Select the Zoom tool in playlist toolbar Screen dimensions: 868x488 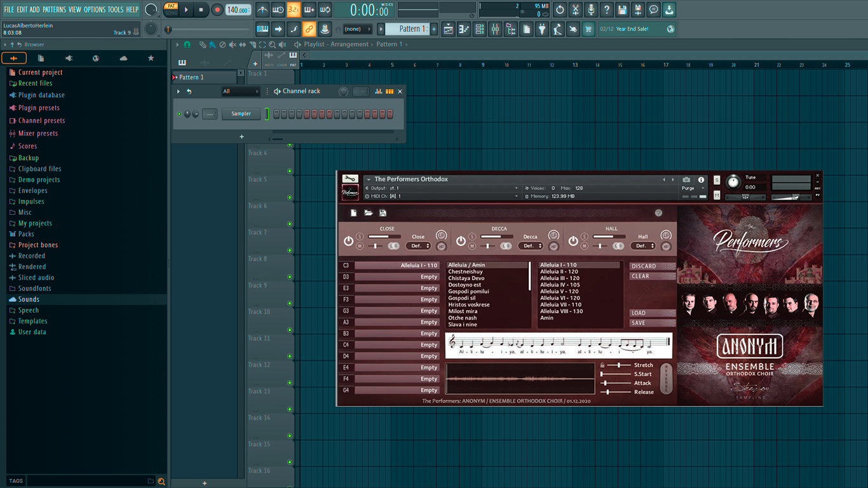click(x=272, y=44)
